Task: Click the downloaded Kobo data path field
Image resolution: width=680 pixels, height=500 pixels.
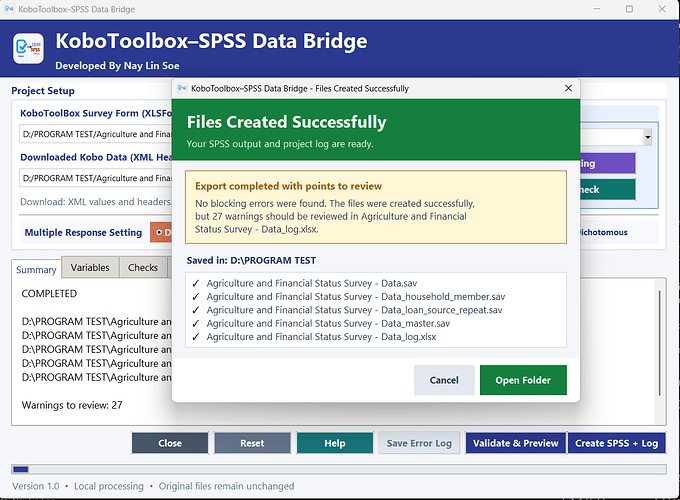Action: pos(95,178)
